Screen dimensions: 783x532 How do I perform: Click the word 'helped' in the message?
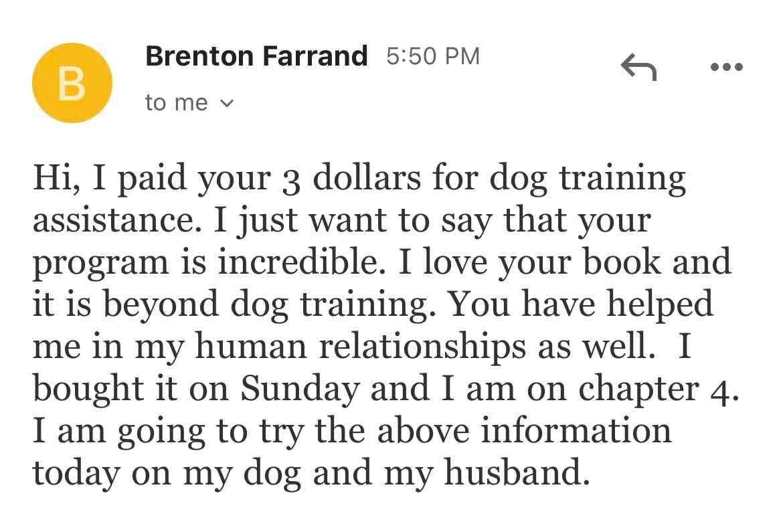click(659, 306)
